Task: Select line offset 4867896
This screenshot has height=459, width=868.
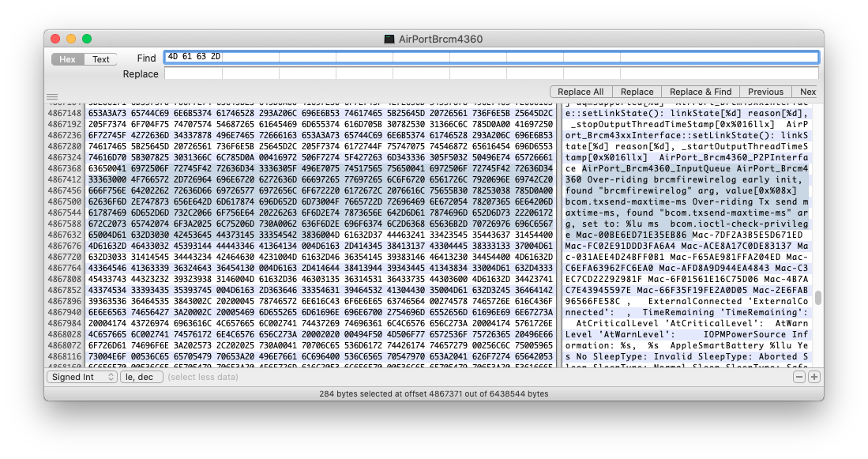Action: [x=64, y=301]
